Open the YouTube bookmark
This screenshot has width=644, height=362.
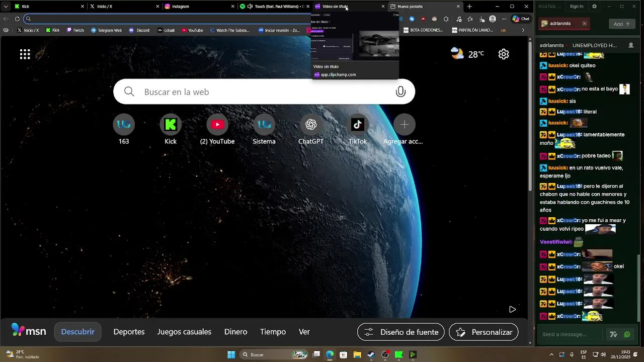(192, 30)
